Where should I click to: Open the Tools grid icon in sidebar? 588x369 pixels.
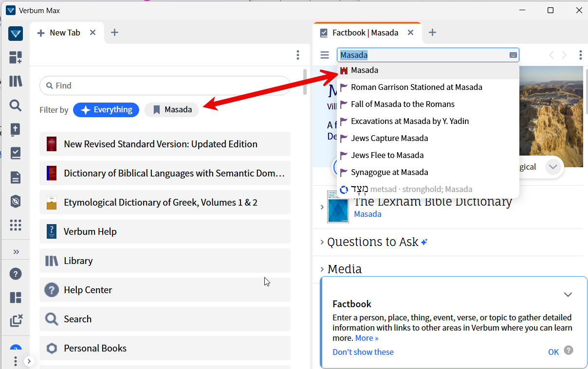click(16, 225)
